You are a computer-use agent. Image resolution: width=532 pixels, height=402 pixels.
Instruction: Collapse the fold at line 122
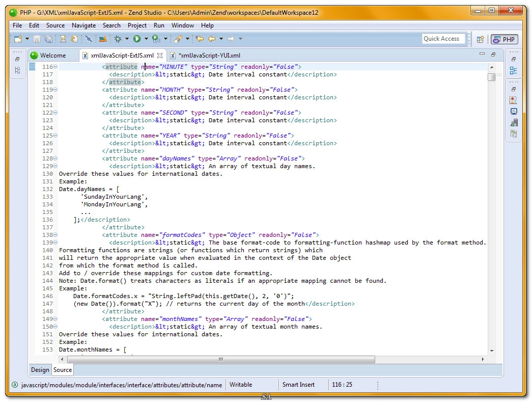pos(55,113)
